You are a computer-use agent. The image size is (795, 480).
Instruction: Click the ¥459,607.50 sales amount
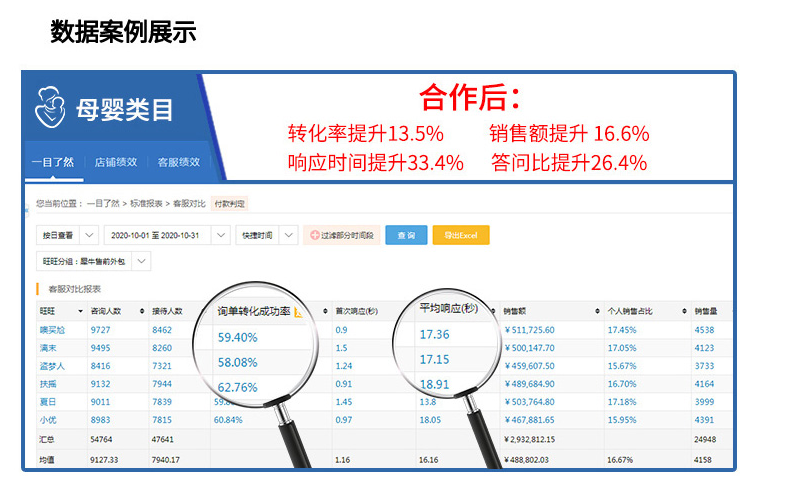click(x=529, y=366)
